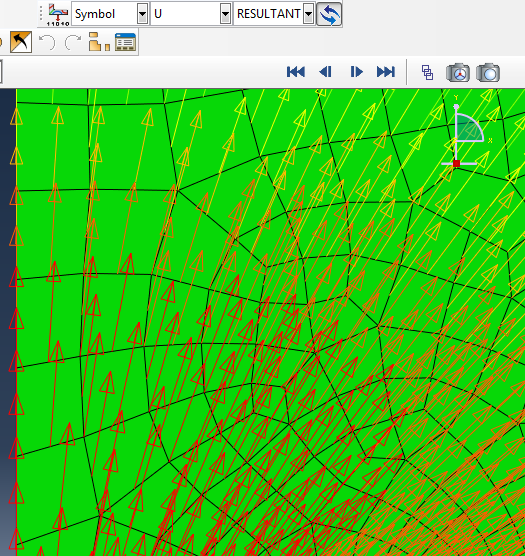Click the plain camera icon
525x556 pixels.
[x=488, y=73]
